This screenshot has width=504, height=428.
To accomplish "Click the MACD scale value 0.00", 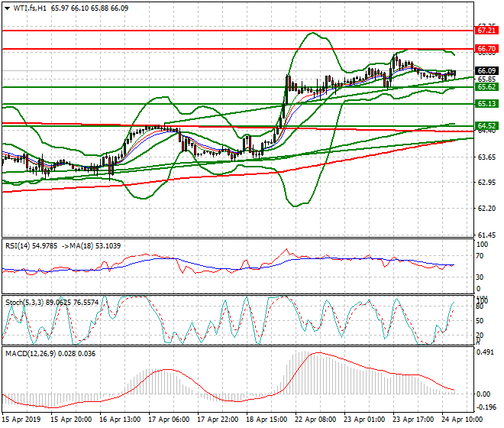I will 483,394.
